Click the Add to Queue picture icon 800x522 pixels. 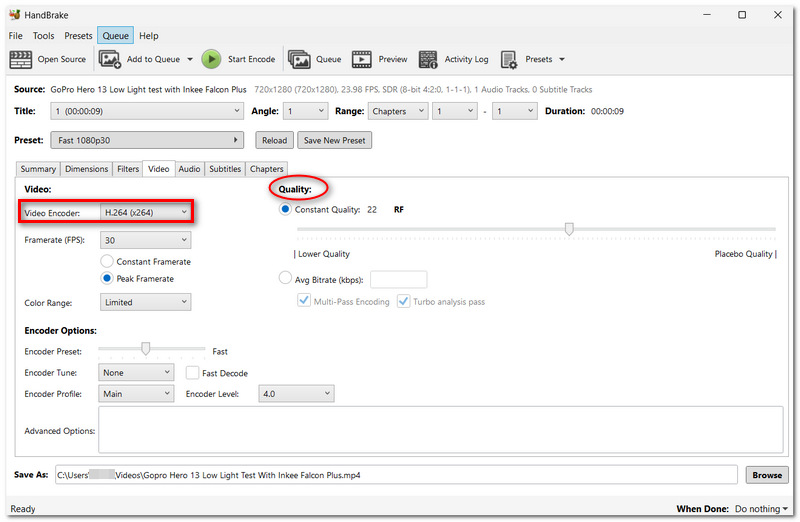tap(109, 59)
